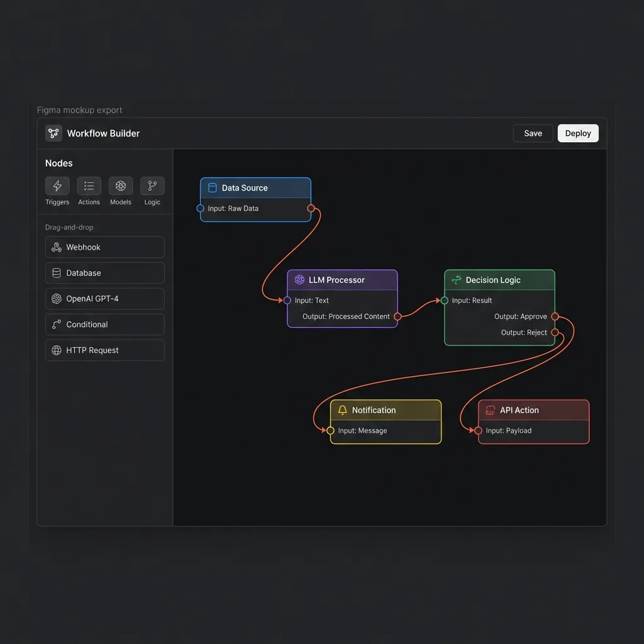Image resolution: width=644 pixels, height=644 pixels.
Task: Click the Nodes panel heading
Action: coord(58,164)
